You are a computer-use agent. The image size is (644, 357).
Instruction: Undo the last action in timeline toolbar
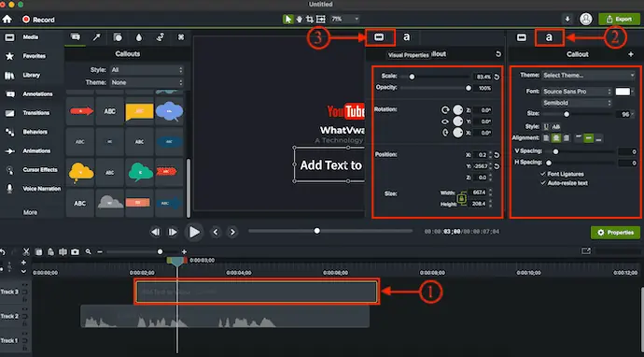click(x=3, y=251)
